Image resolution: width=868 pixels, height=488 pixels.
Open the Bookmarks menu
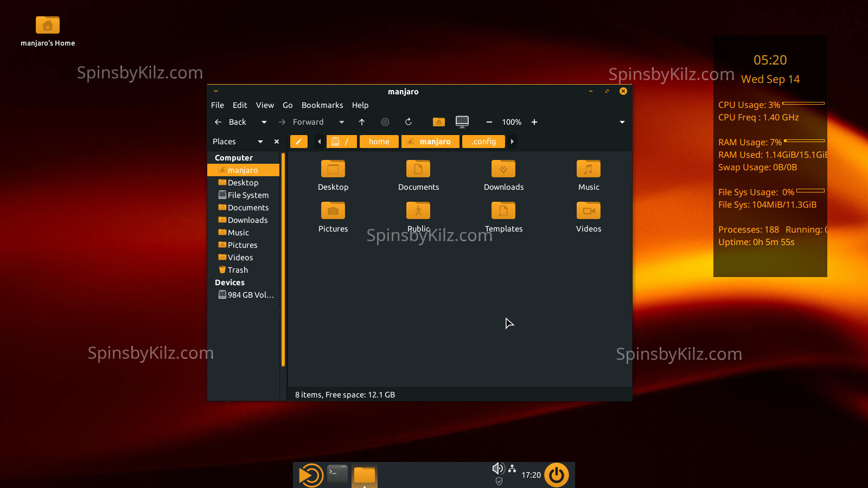click(x=322, y=105)
